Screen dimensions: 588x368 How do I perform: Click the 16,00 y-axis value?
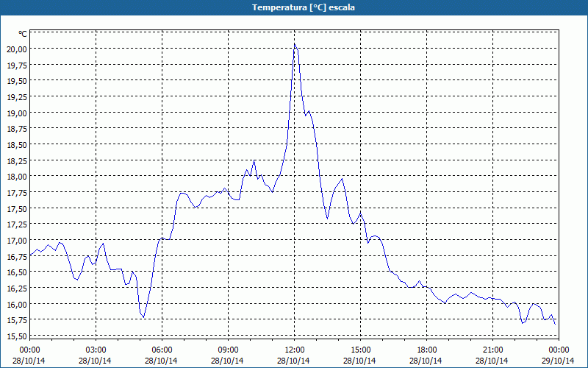[x=17, y=304]
